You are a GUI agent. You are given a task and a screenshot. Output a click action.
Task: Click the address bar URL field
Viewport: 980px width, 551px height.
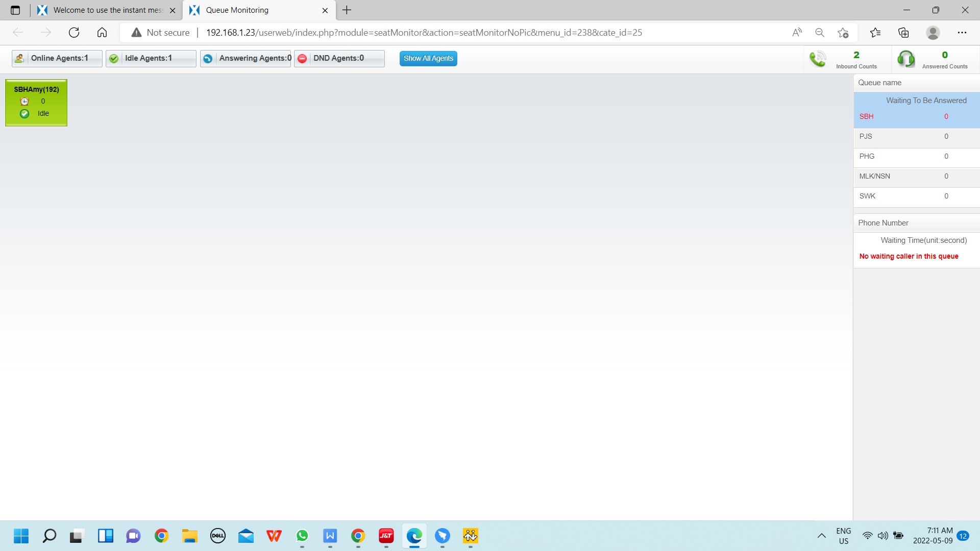tap(424, 33)
